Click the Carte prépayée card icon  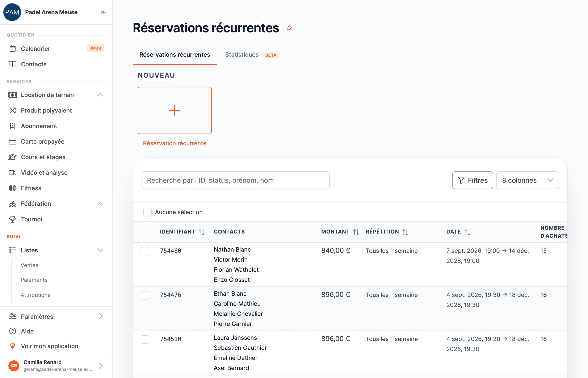click(x=13, y=142)
